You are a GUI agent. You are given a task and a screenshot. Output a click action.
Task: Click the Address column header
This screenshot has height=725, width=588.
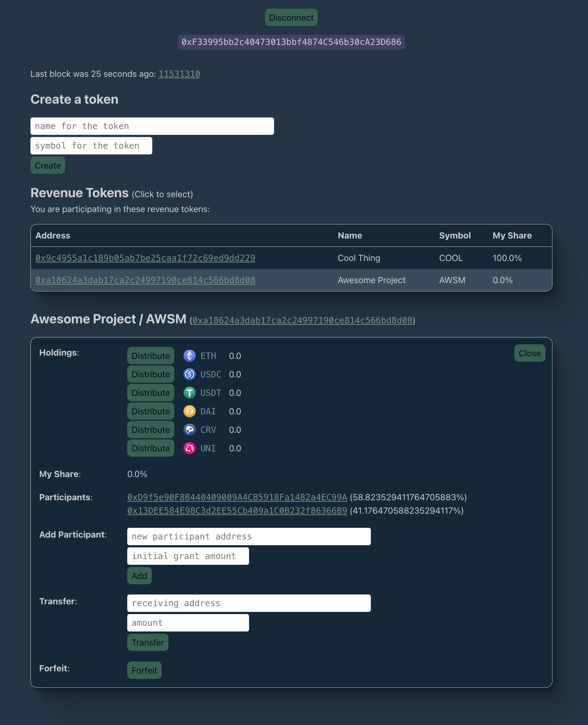pyautogui.click(x=53, y=236)
